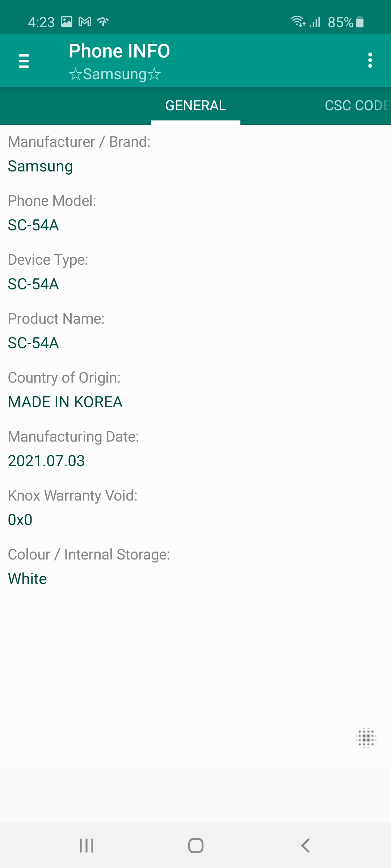Tap the Manufacturer / Brand Samsung row
The height and width of the screenshot is (868, 391).
pos(195,154)
